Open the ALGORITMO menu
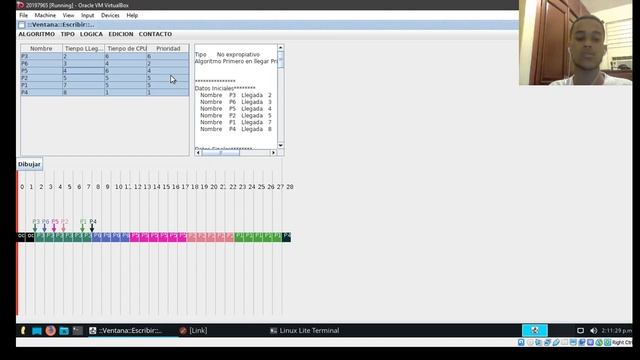This screenshot has height=360, width=640. 36,34
